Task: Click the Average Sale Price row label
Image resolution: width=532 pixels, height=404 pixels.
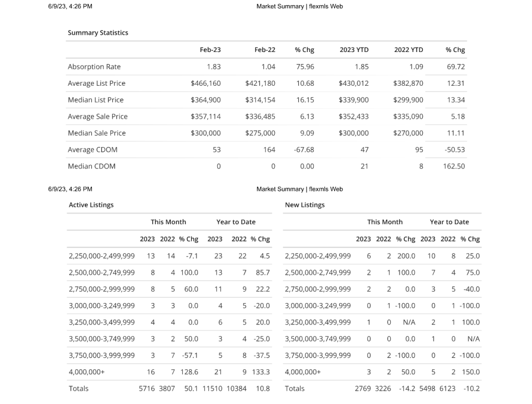Action: [98, 116]
